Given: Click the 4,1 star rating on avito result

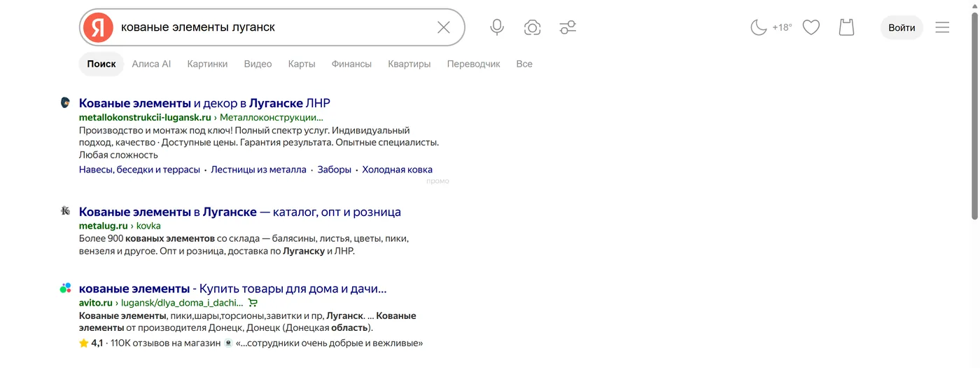Looking at the screenshot, I should [x=91, y=343].
